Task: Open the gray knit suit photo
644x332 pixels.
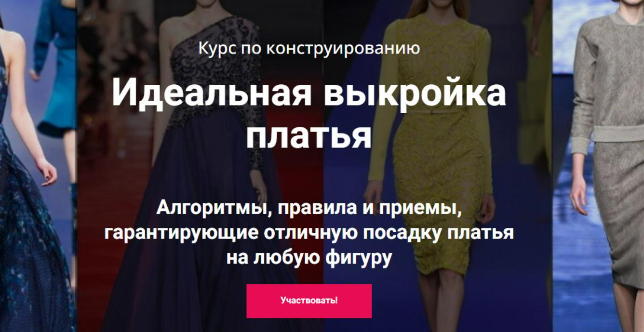Action: (x=598, y=166)
